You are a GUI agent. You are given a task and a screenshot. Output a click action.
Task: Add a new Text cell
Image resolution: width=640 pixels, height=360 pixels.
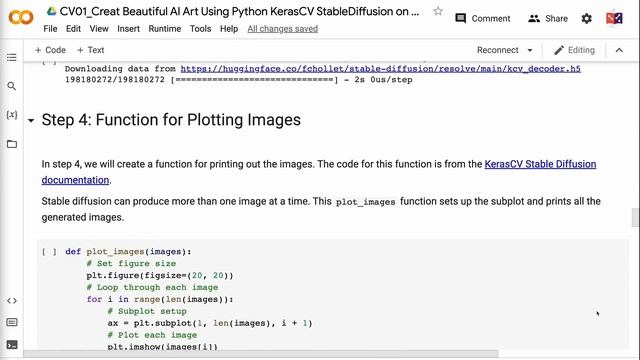91,50
